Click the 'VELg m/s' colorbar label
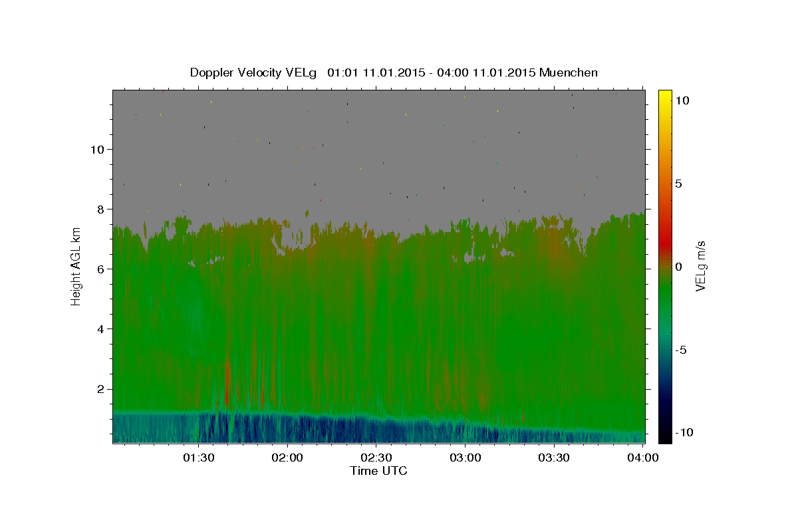798x532 pixels. [701, 266]
